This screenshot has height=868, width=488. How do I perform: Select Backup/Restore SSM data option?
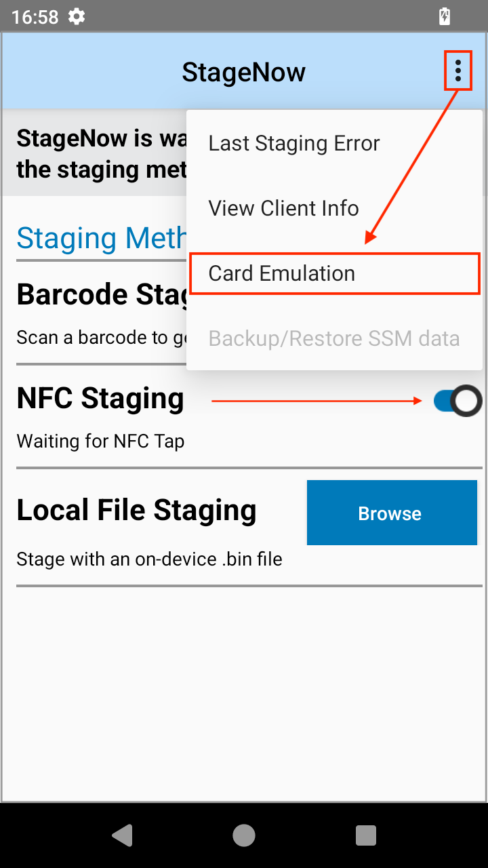pyautogui.click(x=334, y=338)
